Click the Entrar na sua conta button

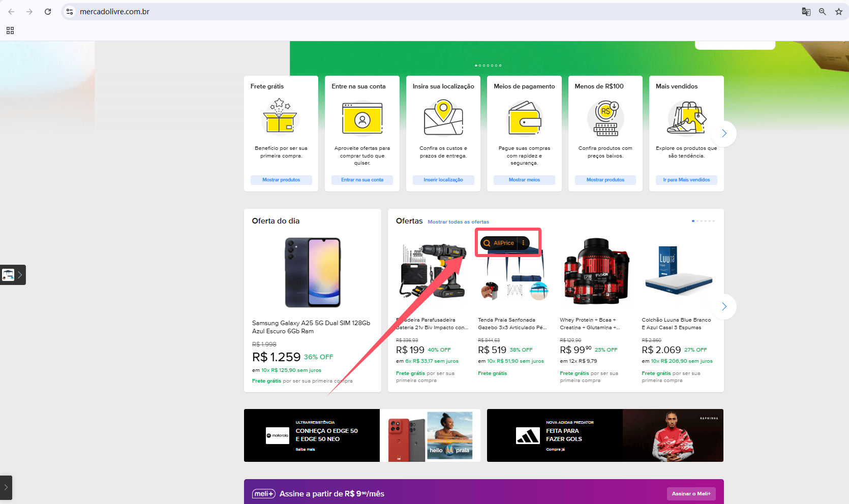[362, 180]
